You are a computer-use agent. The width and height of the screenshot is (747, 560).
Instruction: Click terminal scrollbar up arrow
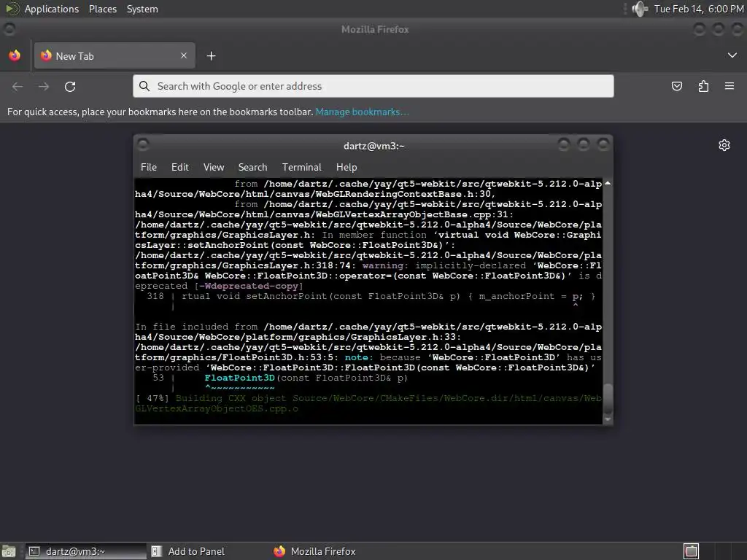pos(608,183)
